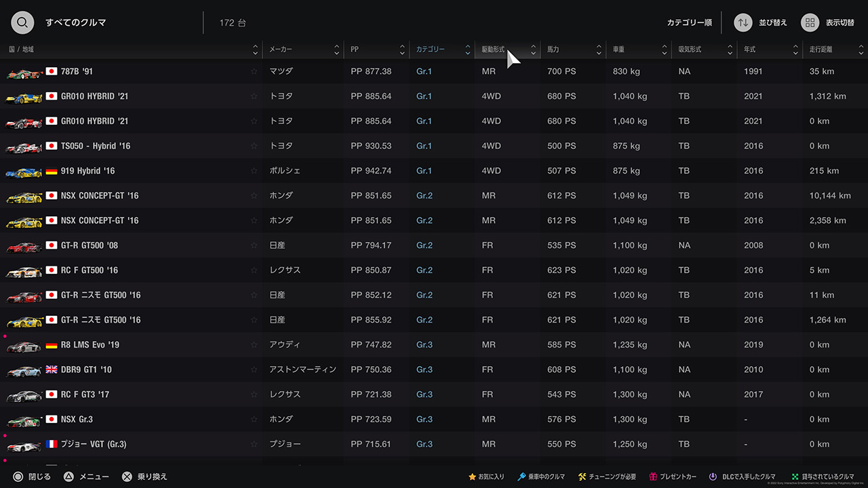The image size is (868, 488).
Task: Click the triangle メニュー button icon
Action: tap(68, 476)
